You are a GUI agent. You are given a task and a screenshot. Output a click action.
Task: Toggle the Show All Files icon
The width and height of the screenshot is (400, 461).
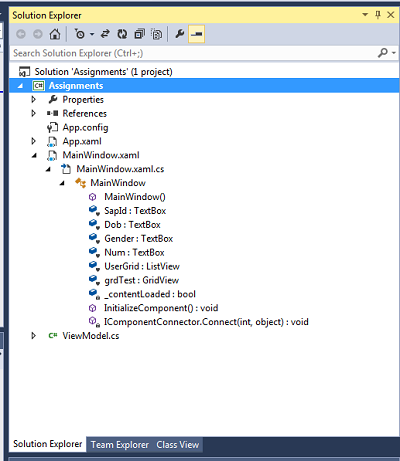click(x=157, y=34)
